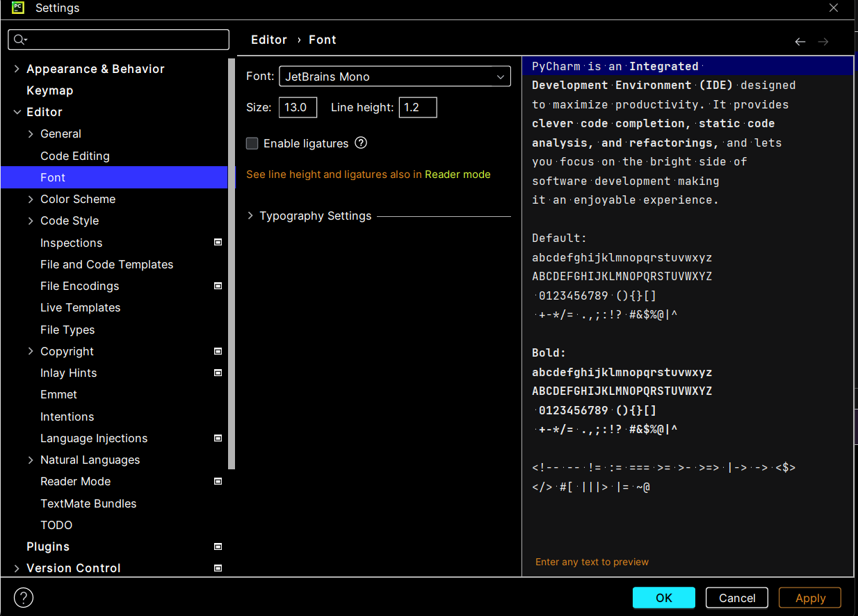Click the font preview text area

point(688,316)
